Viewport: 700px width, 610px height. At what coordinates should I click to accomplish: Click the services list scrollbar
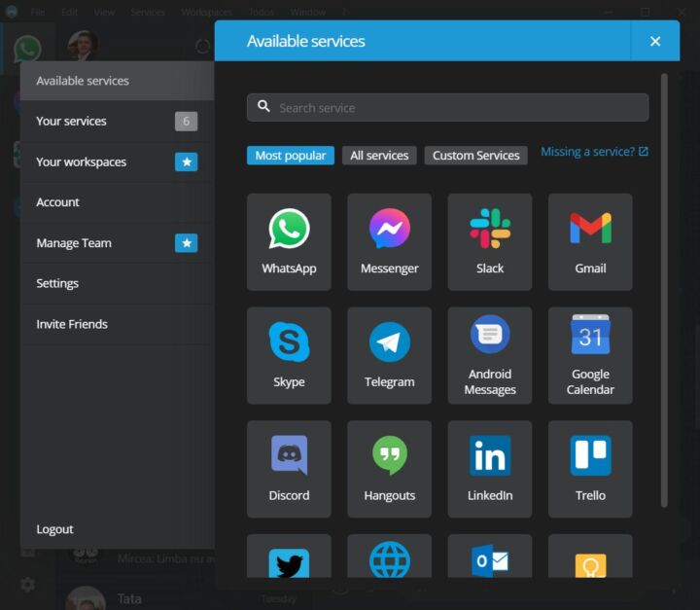coord(664,291)
